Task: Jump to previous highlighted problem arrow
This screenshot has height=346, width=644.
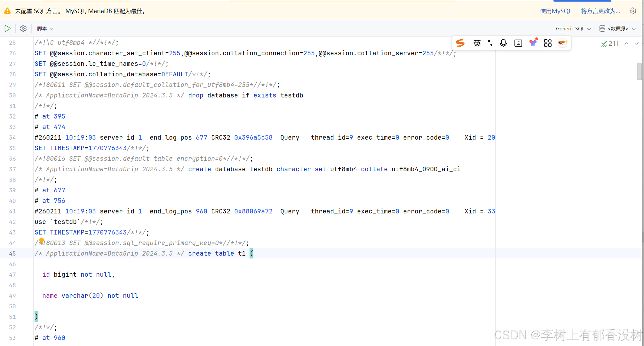Action: coord(626,43)
